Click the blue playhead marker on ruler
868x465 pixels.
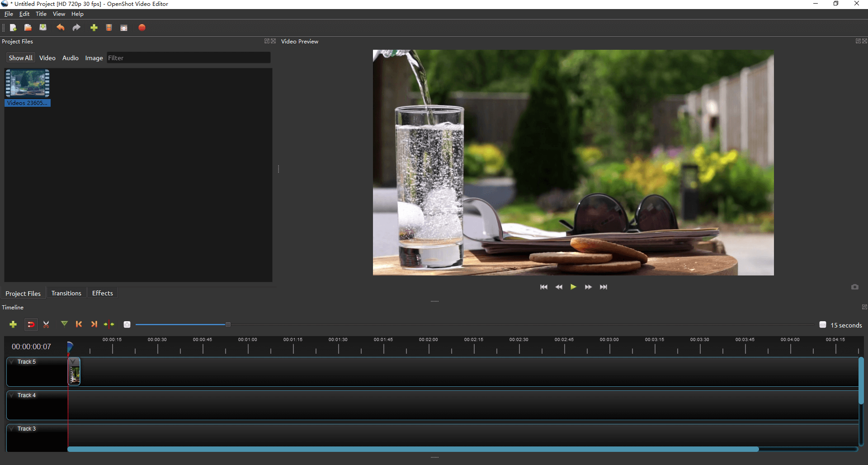coord(70,346)
